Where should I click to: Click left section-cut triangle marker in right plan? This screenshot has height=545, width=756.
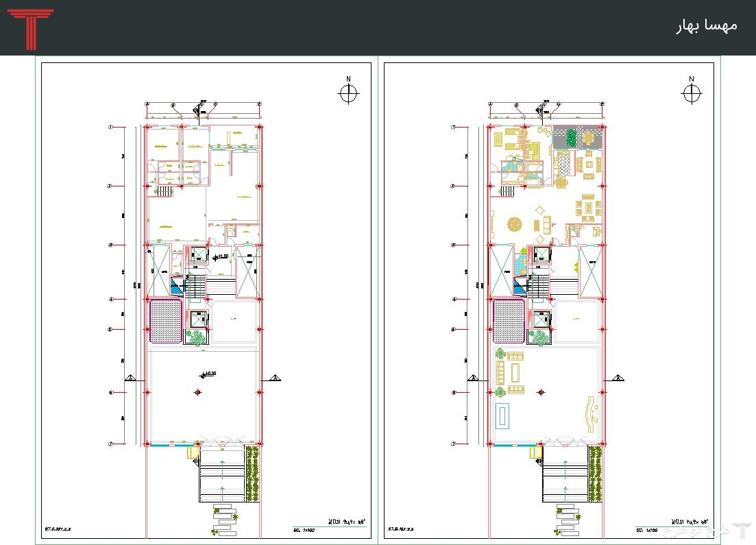coord(472,377)
